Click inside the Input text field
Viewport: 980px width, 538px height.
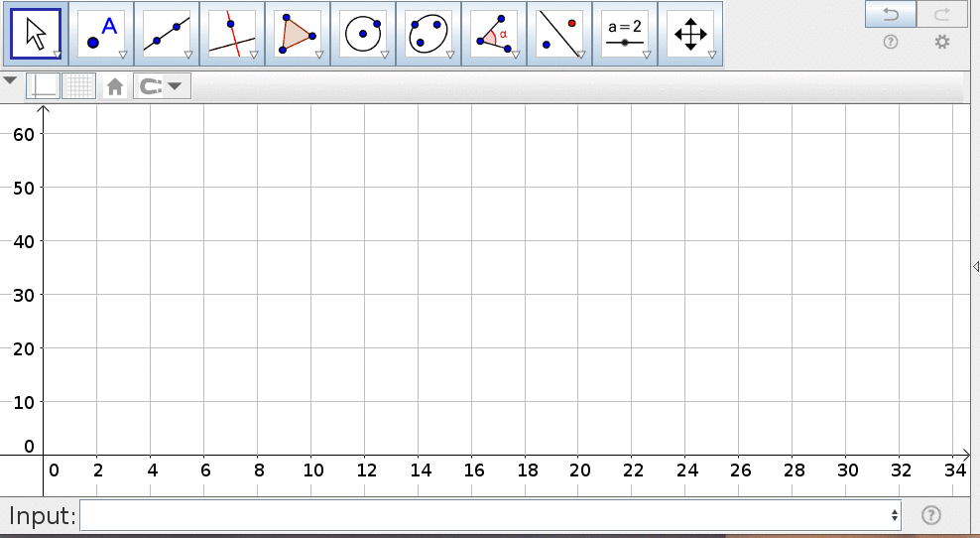486,515
